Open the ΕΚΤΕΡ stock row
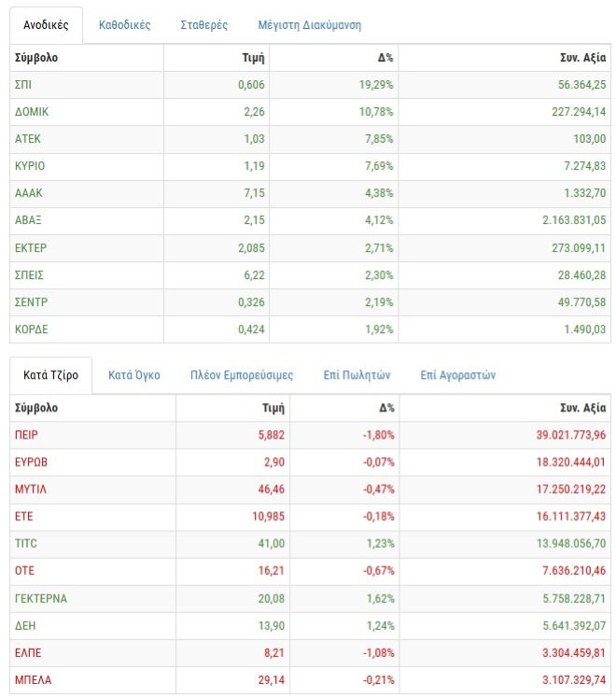 point(31,248)
